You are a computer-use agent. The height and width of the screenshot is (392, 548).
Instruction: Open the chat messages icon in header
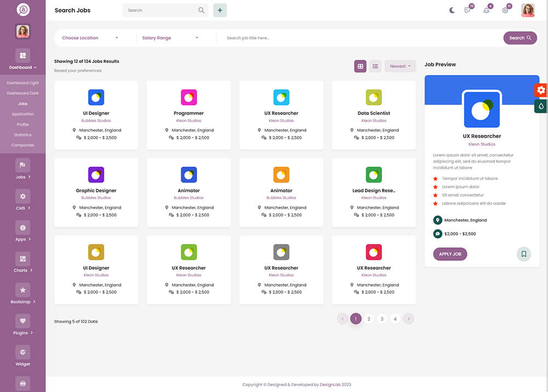467,10
